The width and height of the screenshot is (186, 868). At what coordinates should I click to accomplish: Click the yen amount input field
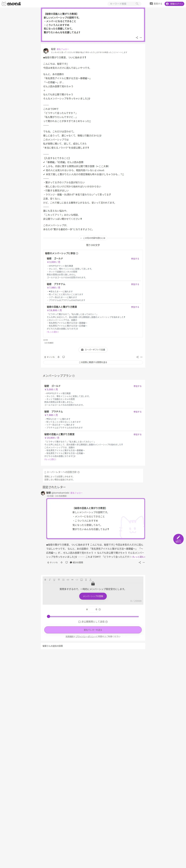coord(93,610)
